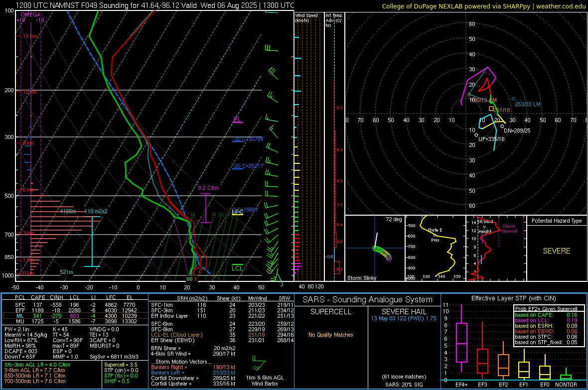Click the 'MeanW = 14.5g/kg' value
This screenshot has height=390, width=588.
click(26, 335)
